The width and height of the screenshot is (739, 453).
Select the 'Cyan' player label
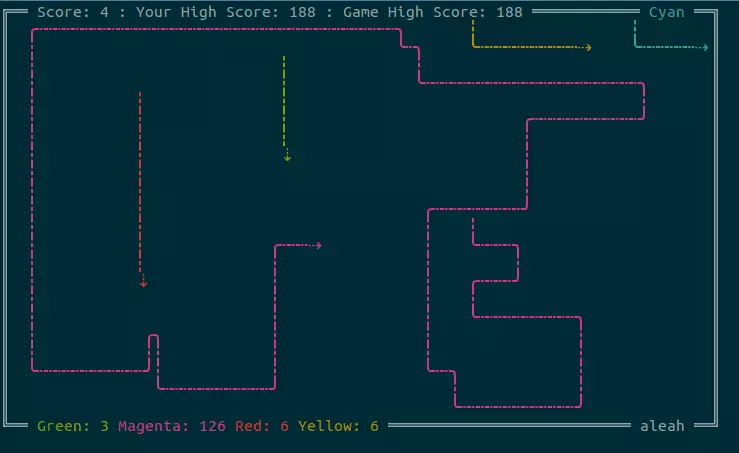pos(667,12)
